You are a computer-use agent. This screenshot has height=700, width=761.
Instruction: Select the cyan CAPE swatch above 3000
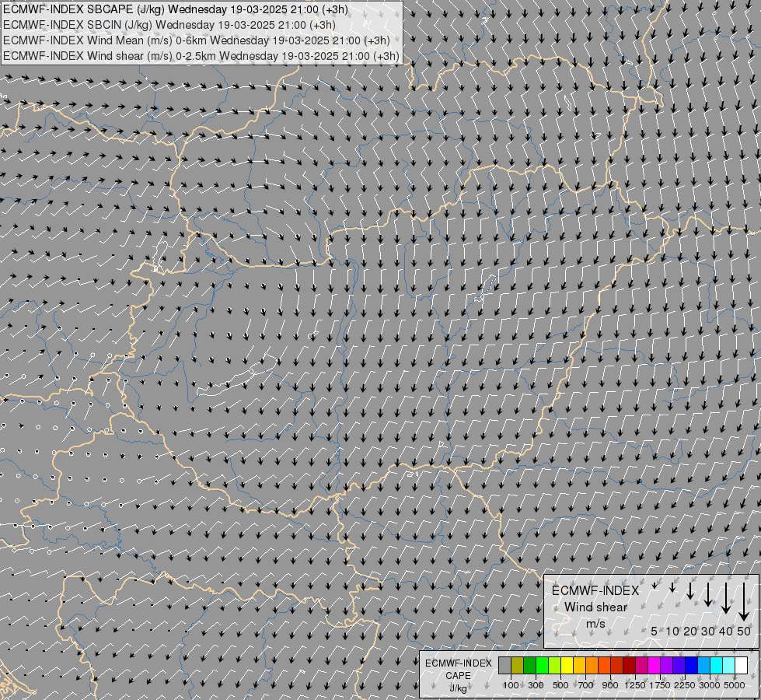click(x=717, y=666)
